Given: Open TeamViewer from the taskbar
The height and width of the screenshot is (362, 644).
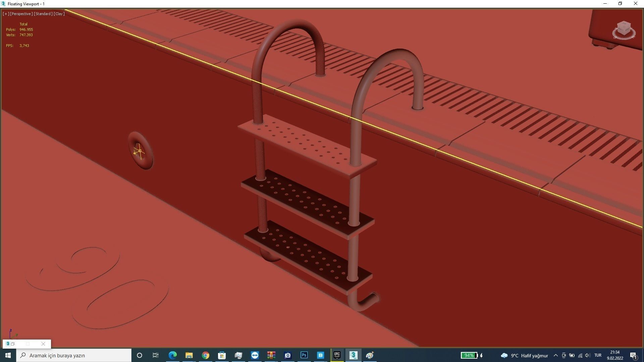Looking at the screenshot, I should [x=255, y=355].
